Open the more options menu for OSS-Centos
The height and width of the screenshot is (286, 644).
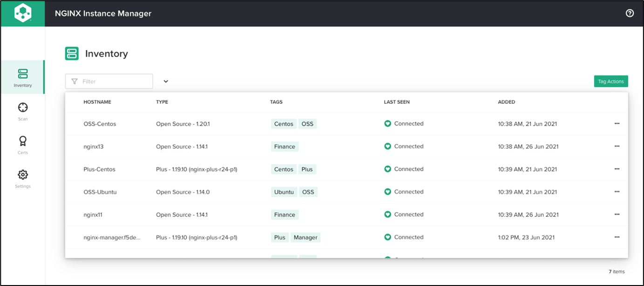(617, 124)
